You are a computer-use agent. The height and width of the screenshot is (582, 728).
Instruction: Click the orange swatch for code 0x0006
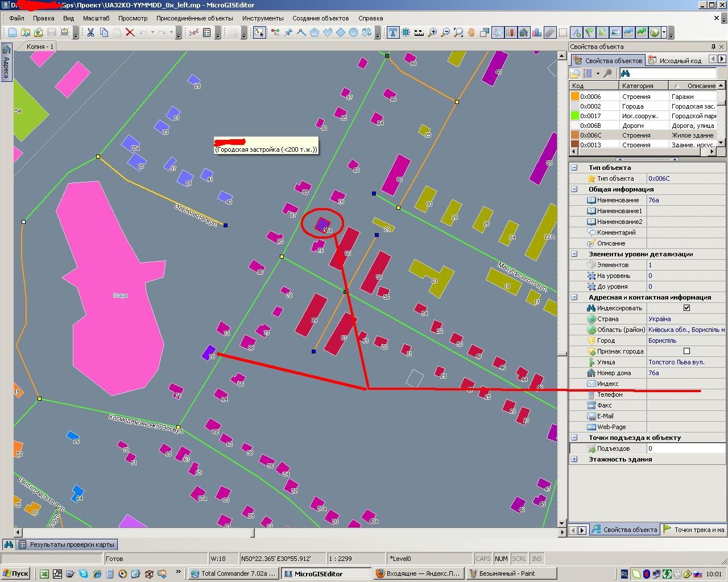[575, 97]
